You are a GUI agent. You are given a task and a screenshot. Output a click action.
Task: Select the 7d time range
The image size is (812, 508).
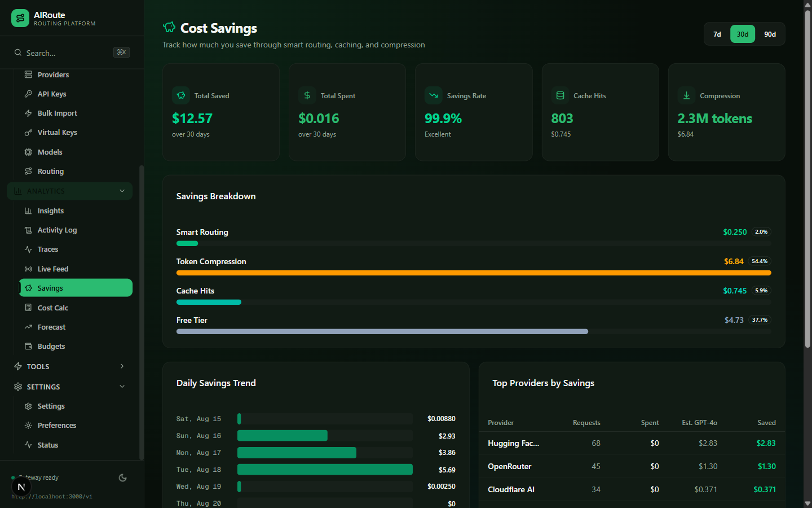[x=717, y=34]
